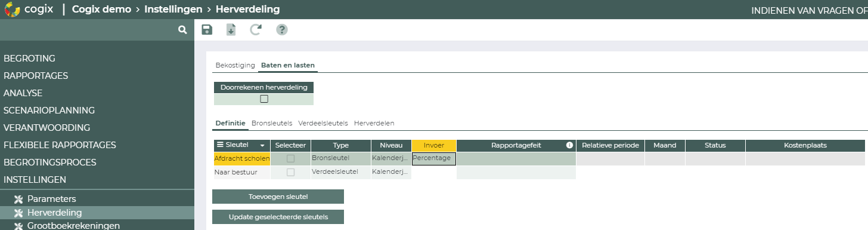The width and height of the screenshot is (868, 230).
Task: Click the Percentage invoer cell
Action: 434,159
